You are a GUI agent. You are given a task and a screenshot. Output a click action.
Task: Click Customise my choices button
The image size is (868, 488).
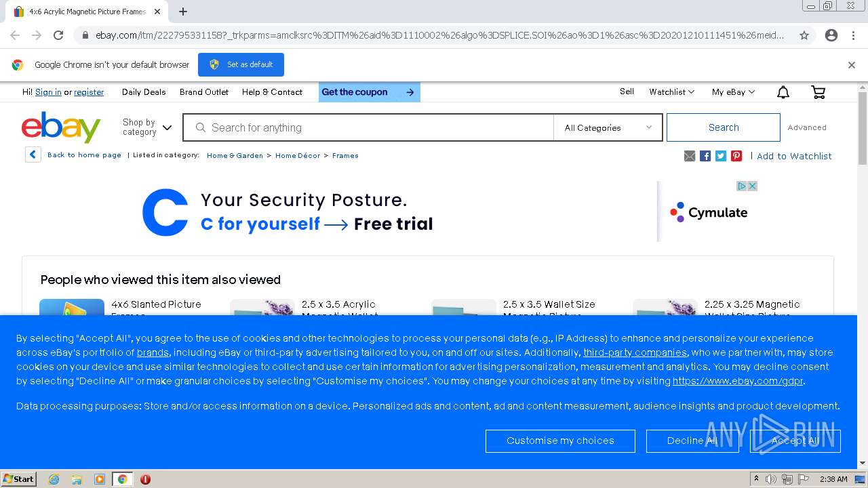click(x=560, y=441)
